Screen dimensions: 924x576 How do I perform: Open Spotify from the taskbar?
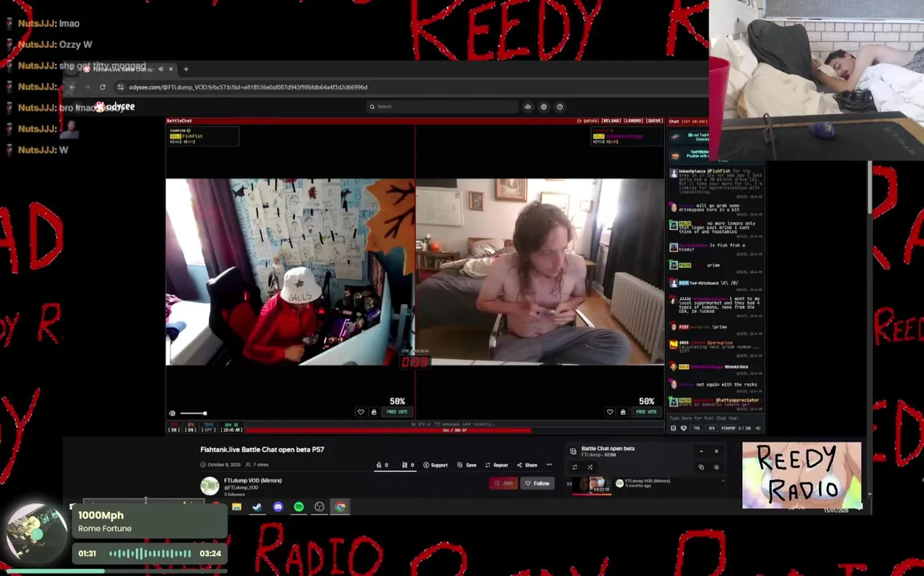pos(299,506)
